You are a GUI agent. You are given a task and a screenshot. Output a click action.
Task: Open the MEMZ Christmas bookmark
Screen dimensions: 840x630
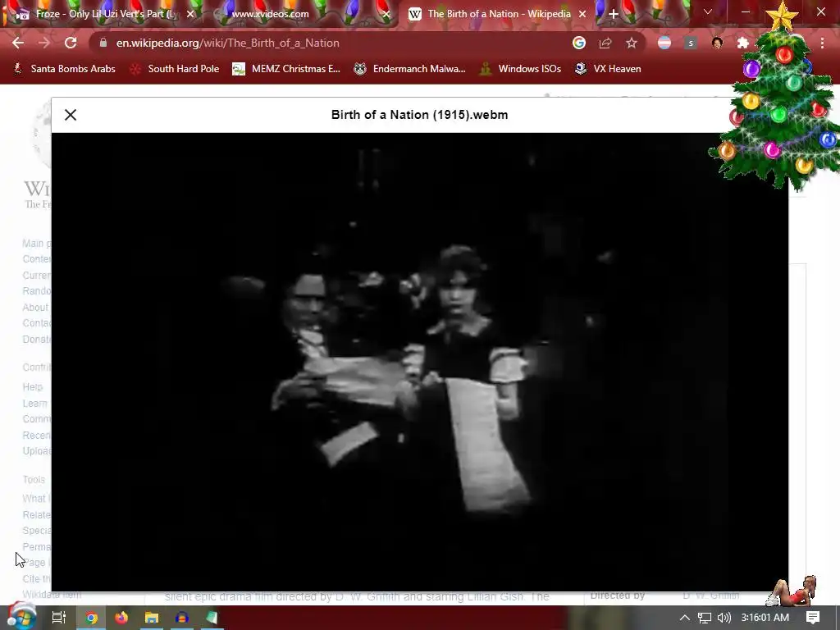click(x=286, y=69)
